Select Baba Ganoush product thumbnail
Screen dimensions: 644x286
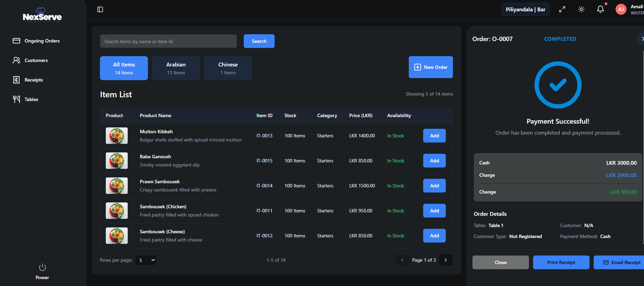coord(117,161)
